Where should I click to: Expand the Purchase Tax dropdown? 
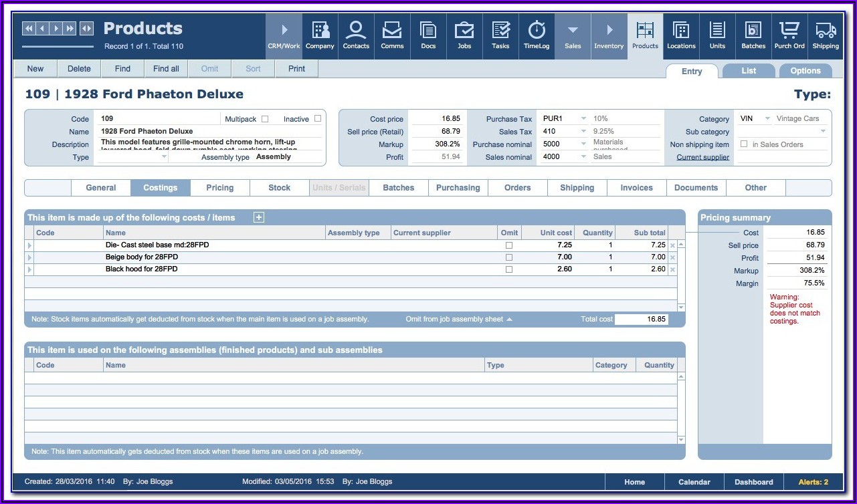click(x=583, y=119)
